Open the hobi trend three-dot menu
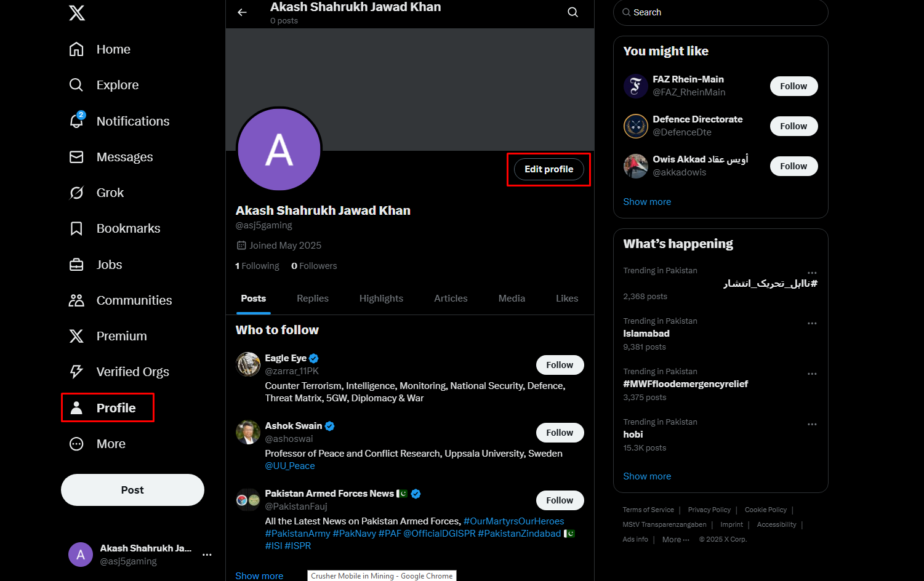 (x=811, y=424)
